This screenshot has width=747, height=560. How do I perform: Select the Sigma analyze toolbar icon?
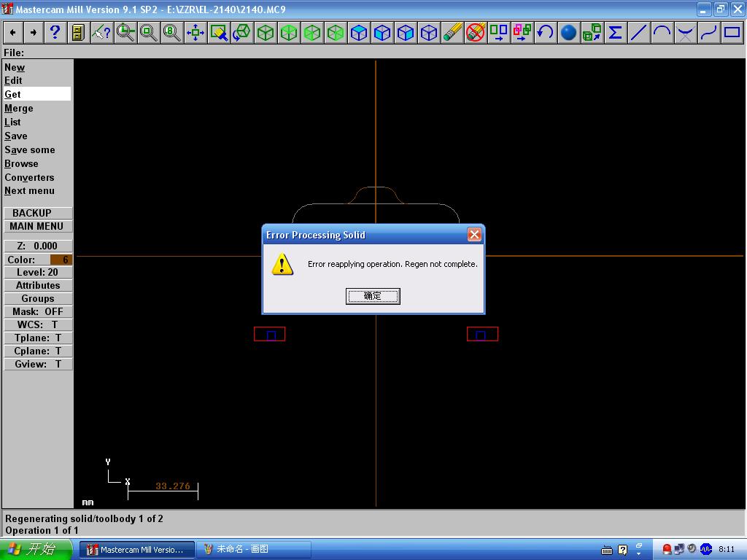(x=615, y=32)
